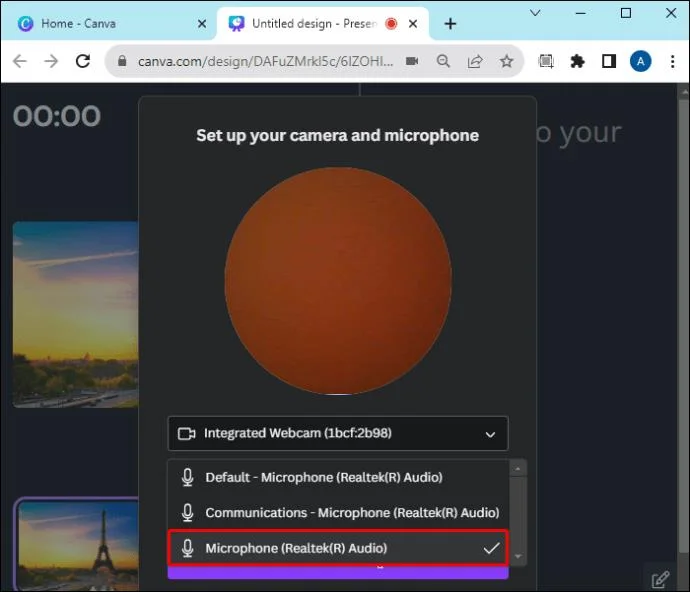The image size is (690, 592).
Task: Switch to Home - Canva tab
Action: pos(108,23)
